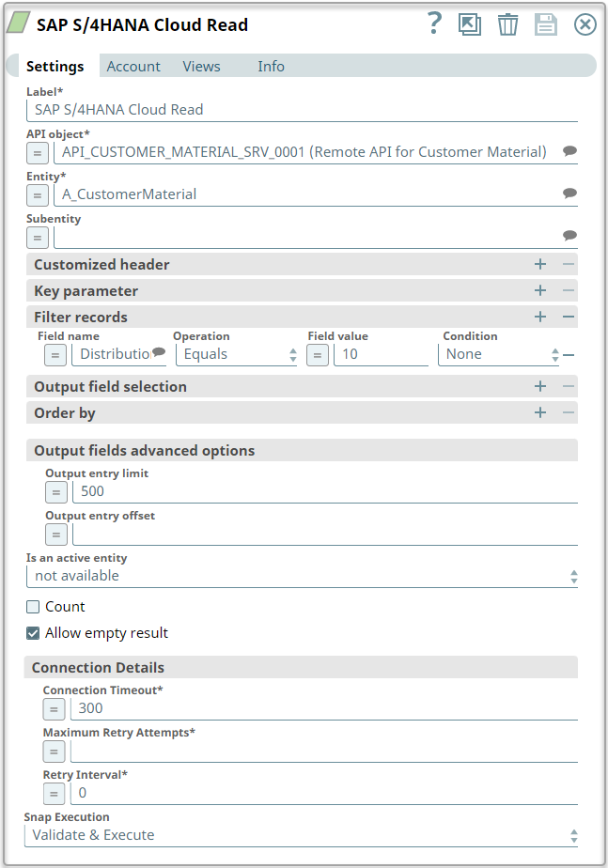
Task: Toggle expression mode for Output entry limit
Action: point(56,492)
